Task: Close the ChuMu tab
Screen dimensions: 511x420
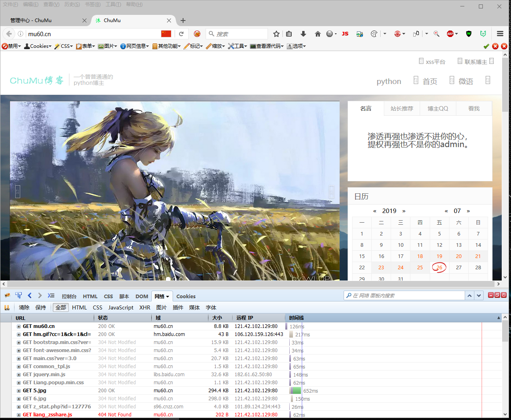Action: pos(169,20)
